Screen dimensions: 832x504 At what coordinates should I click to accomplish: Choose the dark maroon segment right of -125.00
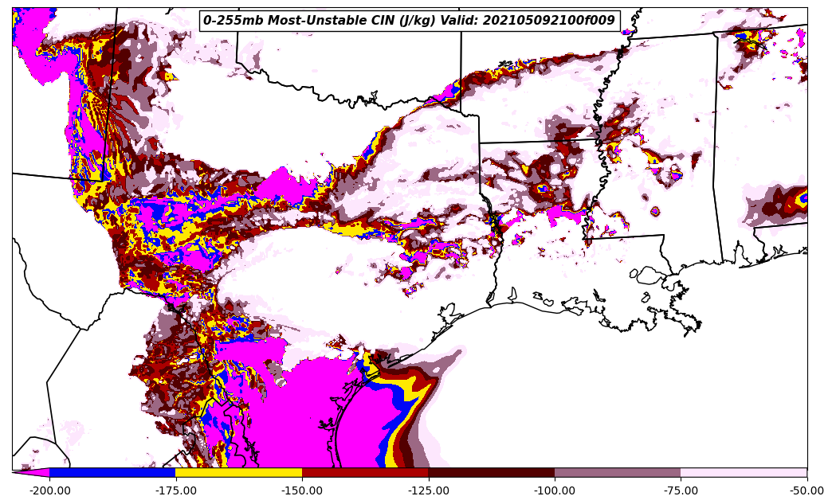(491, 472)
